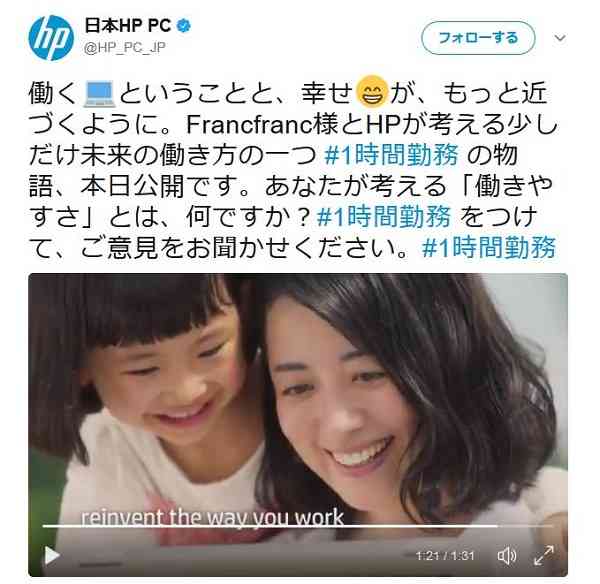
Task: Click the HP logo profile avatar
Action: (x=51, y=38)
